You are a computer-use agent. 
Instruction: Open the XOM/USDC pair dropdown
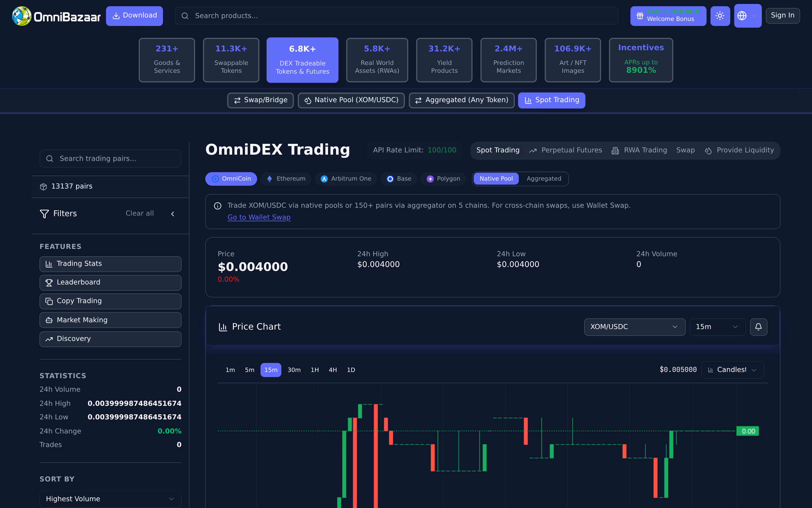pyautogui.click(x=634, y=327)
